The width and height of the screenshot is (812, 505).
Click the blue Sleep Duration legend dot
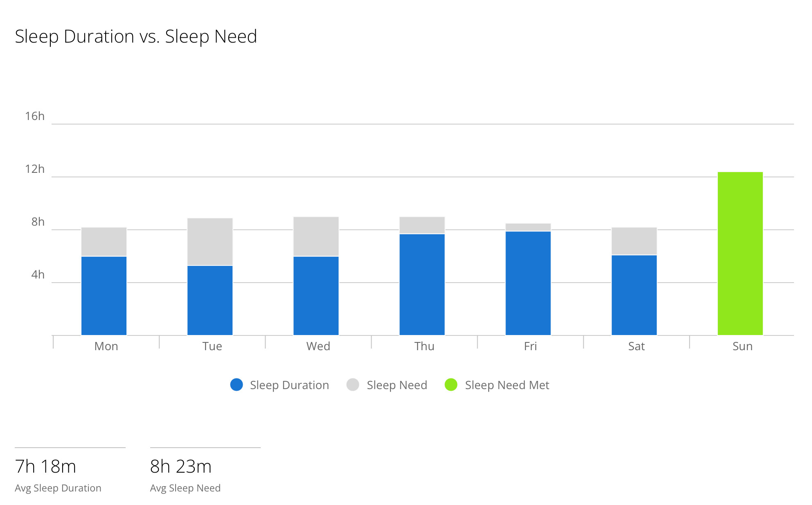pyautogui.click(x=237, y=385)
